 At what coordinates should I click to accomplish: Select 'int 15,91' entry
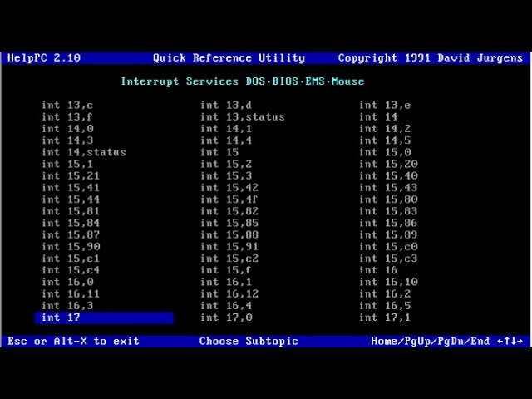point(229,247)
